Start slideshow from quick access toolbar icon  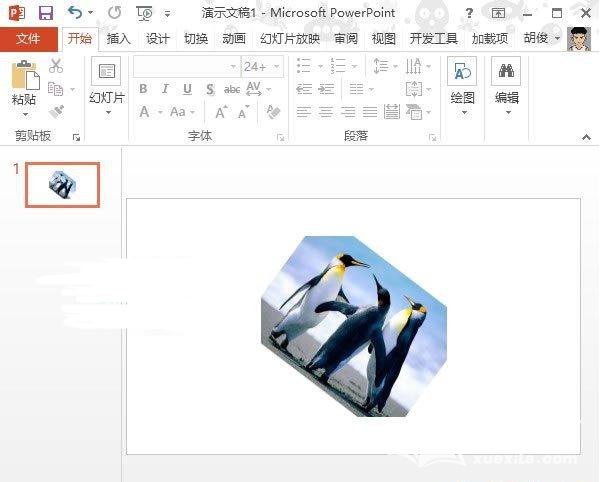pyautogui.click(x=145, y=13)
